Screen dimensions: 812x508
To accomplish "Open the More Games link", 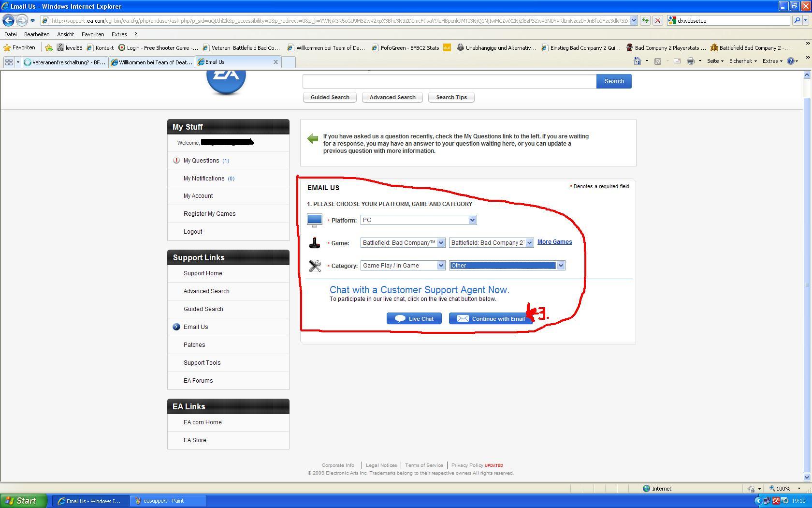I will tap(554, 242).
